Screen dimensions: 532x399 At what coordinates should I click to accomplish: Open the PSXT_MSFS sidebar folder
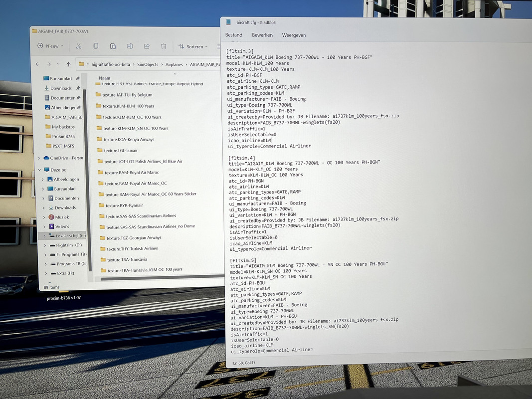(x=60, y=146)
